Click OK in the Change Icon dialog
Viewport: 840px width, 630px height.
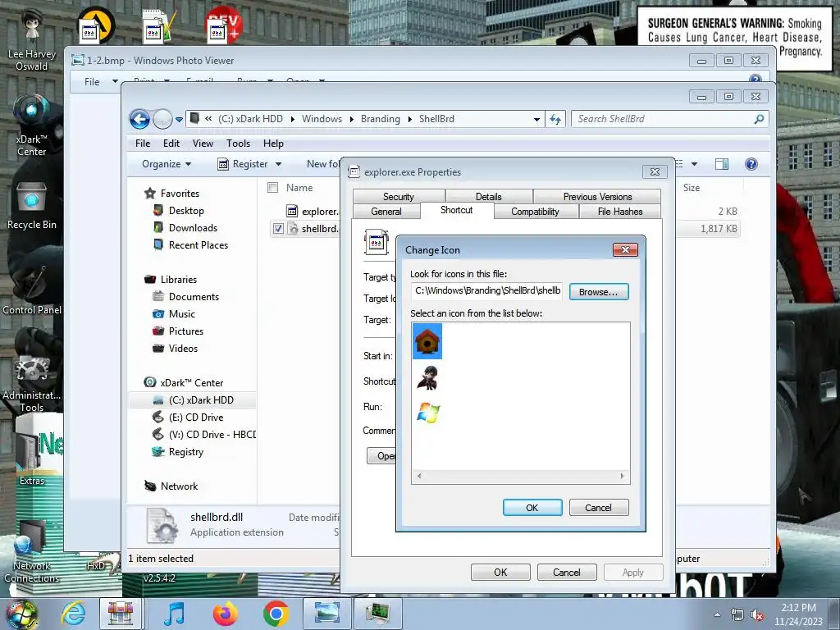(x=532, y=507)
